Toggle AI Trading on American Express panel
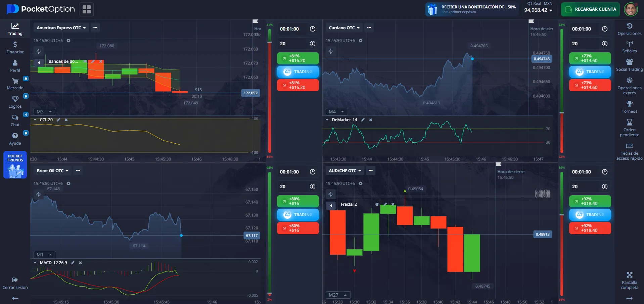Screen dimensions: 644x304 pos(298,72)
